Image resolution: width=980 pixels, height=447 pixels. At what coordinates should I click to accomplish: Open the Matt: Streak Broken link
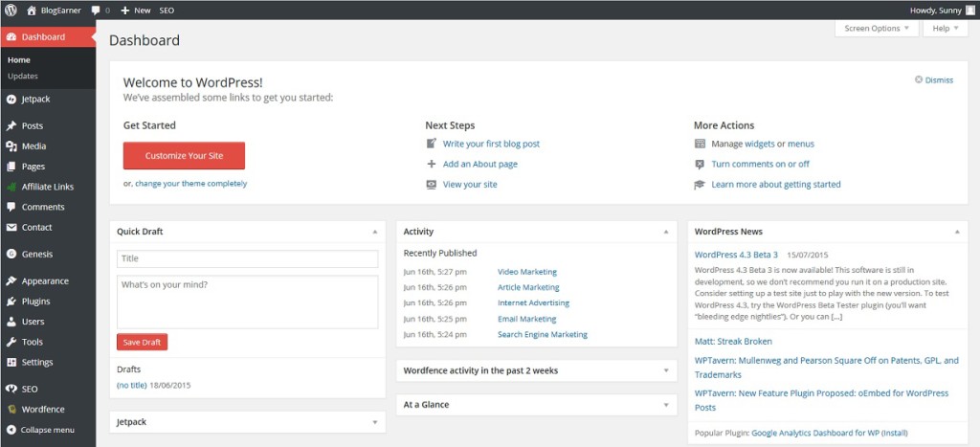point(733,342)
